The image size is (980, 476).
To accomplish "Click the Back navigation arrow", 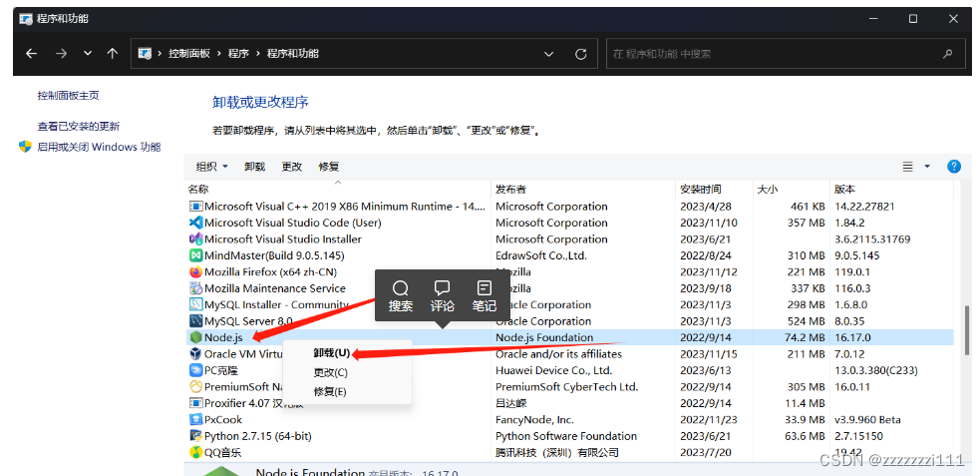I will pyautogui.click(x=31, y=54).
